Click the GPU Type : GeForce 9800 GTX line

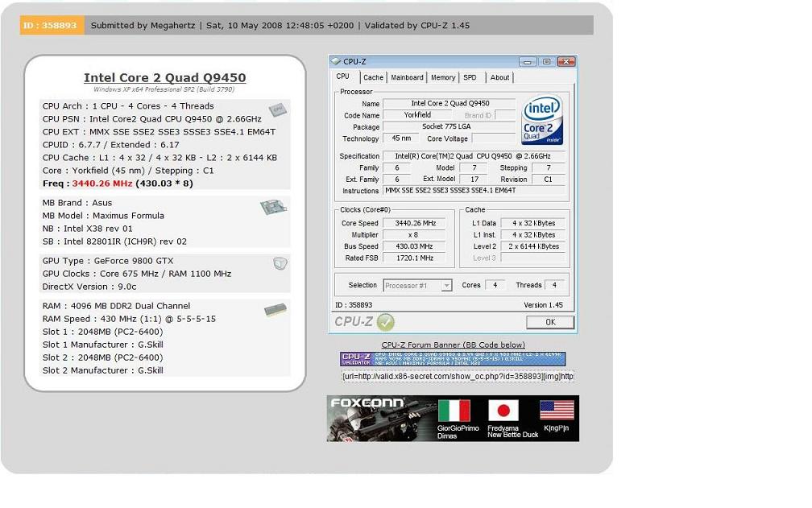coord(108,261)
